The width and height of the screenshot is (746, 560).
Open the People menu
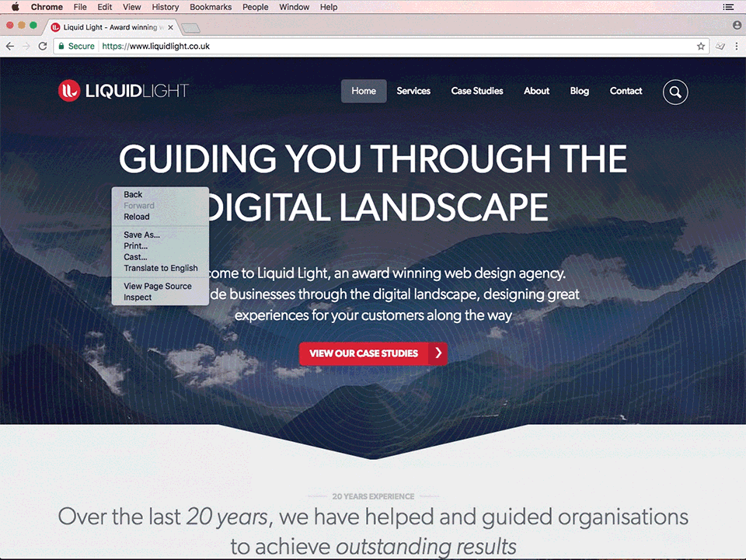[x=255, y=7]
